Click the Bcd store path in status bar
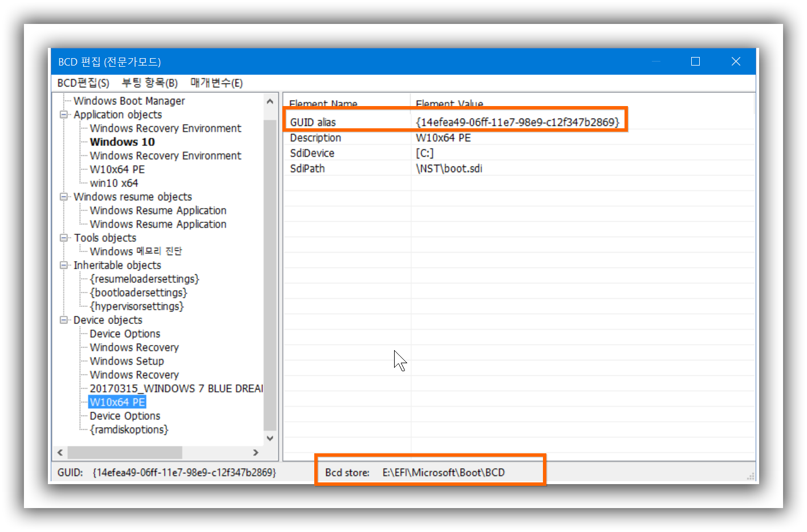The image size is (807, 532). click(443, 473)
